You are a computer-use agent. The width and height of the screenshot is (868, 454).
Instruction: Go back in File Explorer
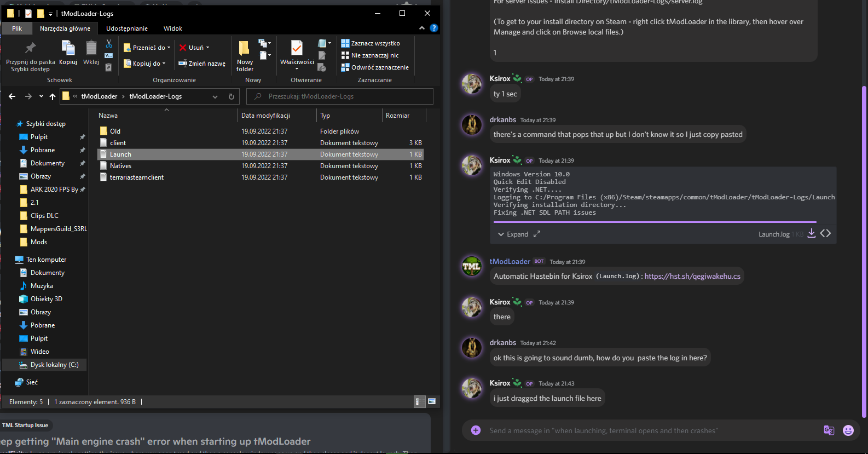(12, 96)
